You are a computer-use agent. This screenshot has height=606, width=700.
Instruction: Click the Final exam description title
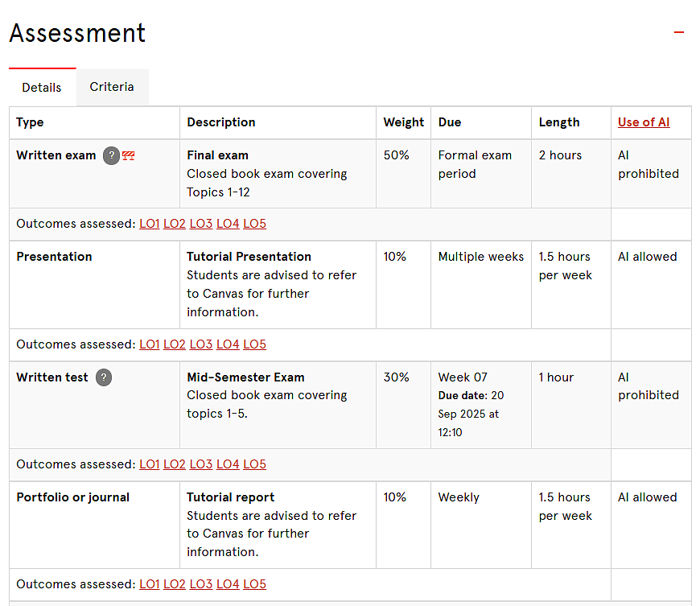(217, 155)
